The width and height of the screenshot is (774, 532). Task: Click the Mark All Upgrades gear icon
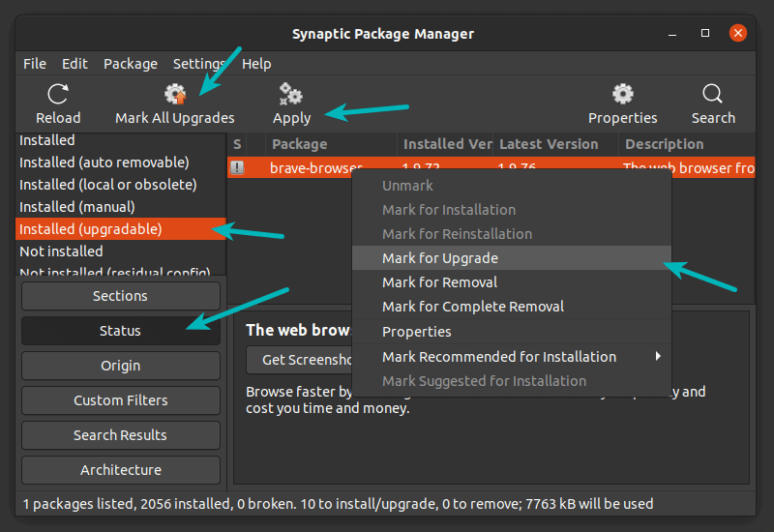[175, 95]
